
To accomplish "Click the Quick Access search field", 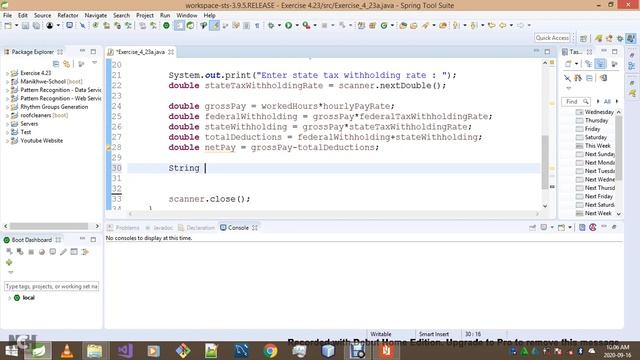I will pyautogui.click(x=552, y=38).
